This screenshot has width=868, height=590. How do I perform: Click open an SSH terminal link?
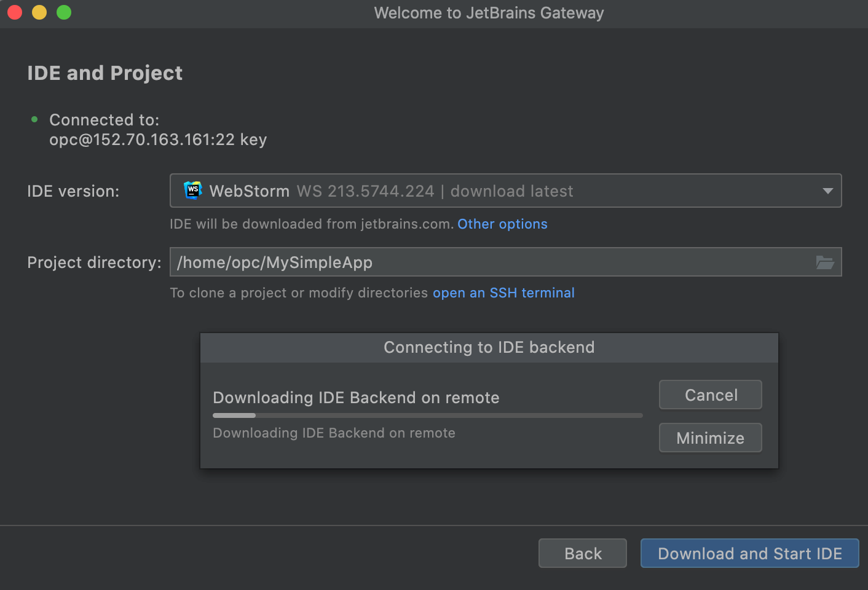tap(503, 293)
